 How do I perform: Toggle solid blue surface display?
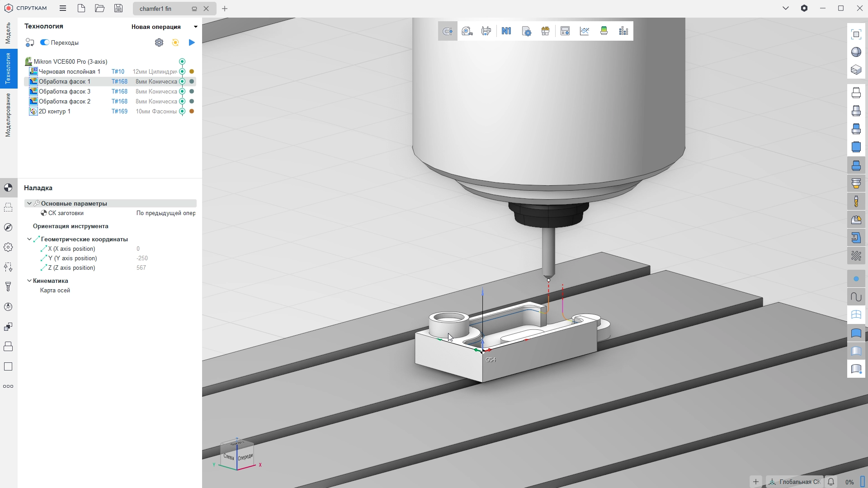click(x=856, y=333)
